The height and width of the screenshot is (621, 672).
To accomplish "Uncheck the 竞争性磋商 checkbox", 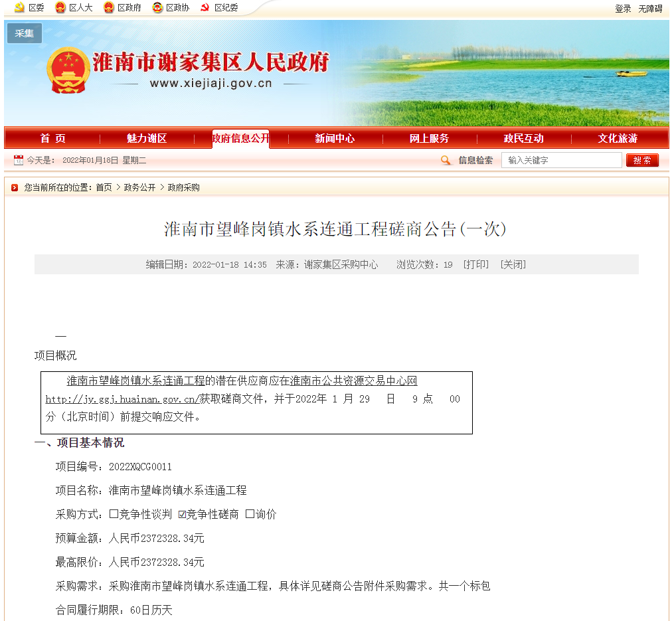I will pos(181,513).
